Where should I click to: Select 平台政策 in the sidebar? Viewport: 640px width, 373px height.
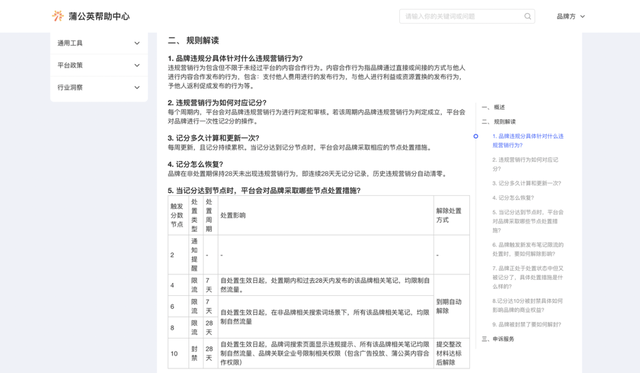(70, 65)
